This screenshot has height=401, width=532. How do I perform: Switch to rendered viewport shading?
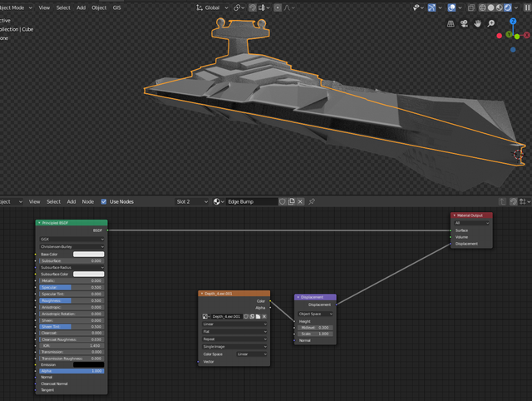(x=508, y=7)
